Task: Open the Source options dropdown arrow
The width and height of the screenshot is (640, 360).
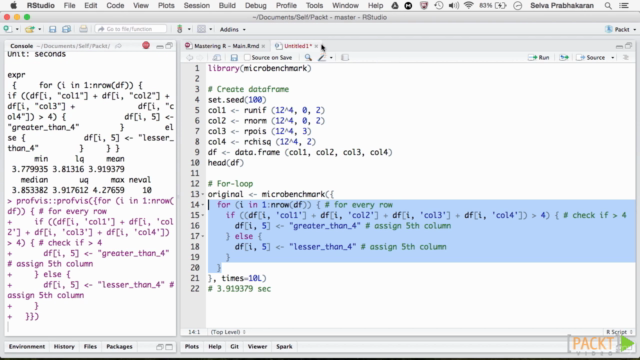Action: 613,58
